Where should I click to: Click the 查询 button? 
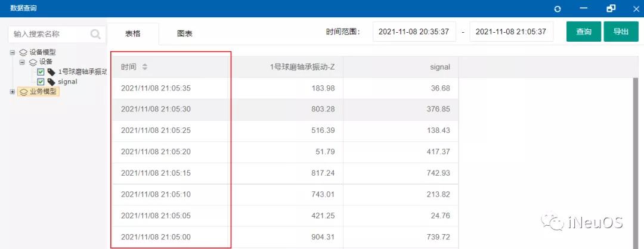pos(584,32)
